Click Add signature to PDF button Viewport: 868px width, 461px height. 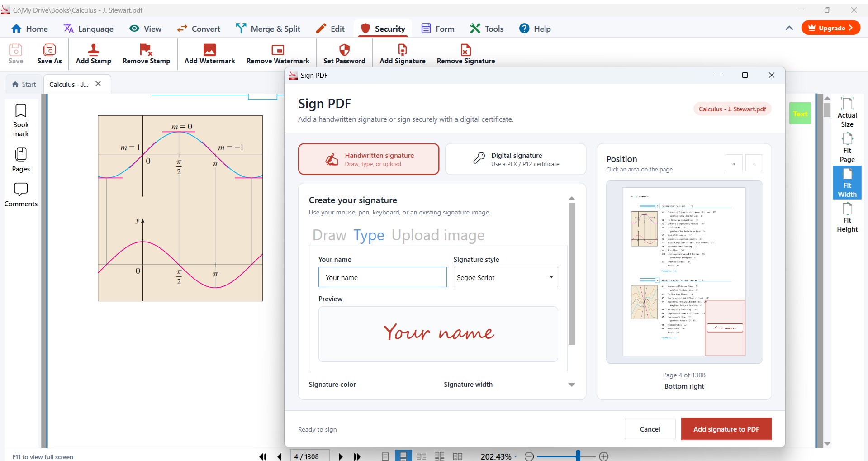tap(726, 429)
